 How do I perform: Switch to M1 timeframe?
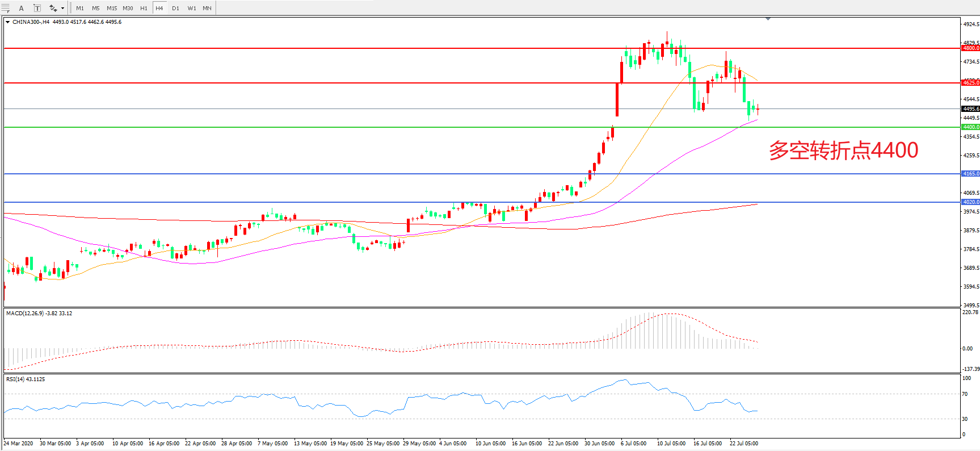tap(80, 8)
